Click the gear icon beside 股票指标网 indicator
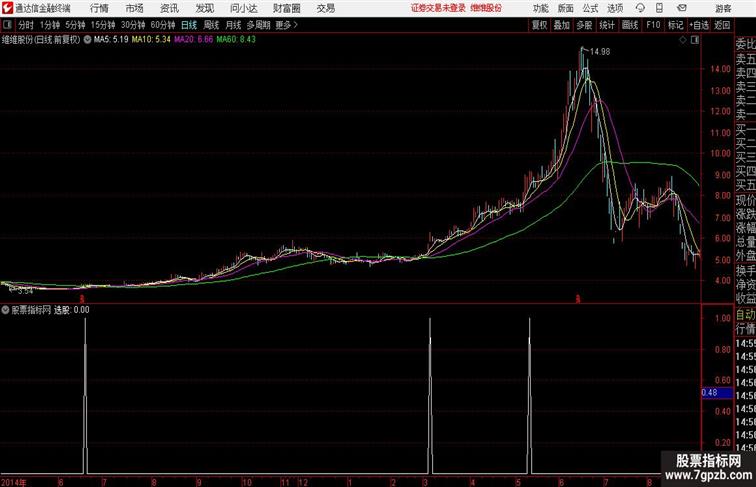This screenshot has height=487, width=756. [x=5, y=310]
